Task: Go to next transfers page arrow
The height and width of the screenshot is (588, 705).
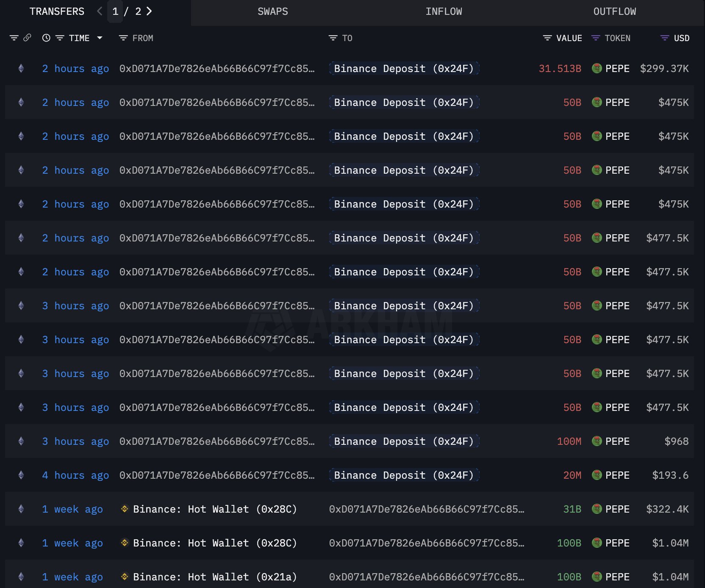Action: pyautogui.click(x=149, y=11)
